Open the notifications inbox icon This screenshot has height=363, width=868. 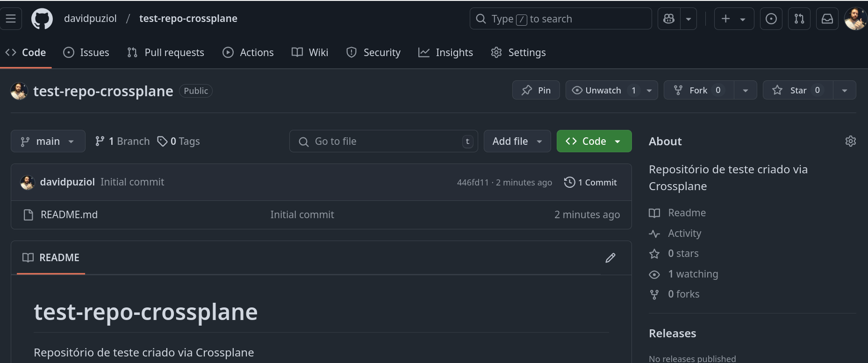(827, 19)
